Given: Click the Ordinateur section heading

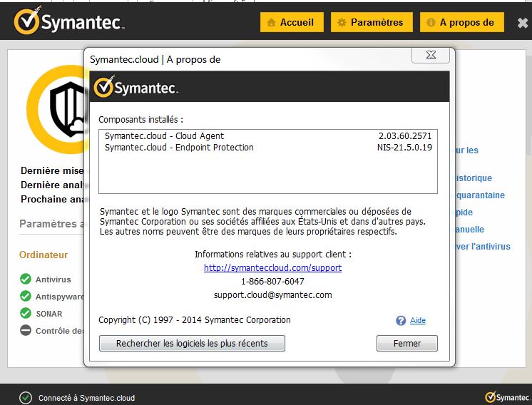Looking at the screenshot, I should coord(44,255).
